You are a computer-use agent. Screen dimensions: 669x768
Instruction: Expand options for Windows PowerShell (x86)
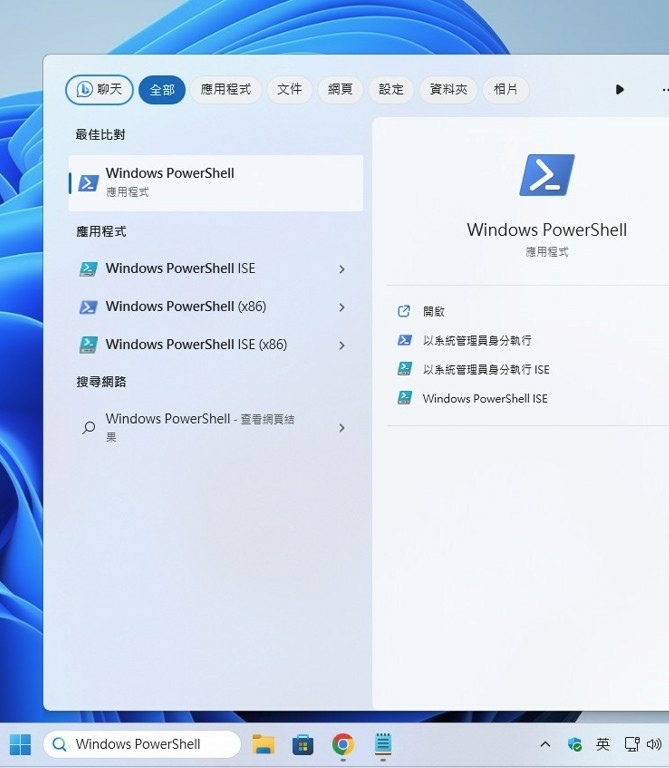pos(342,308)
